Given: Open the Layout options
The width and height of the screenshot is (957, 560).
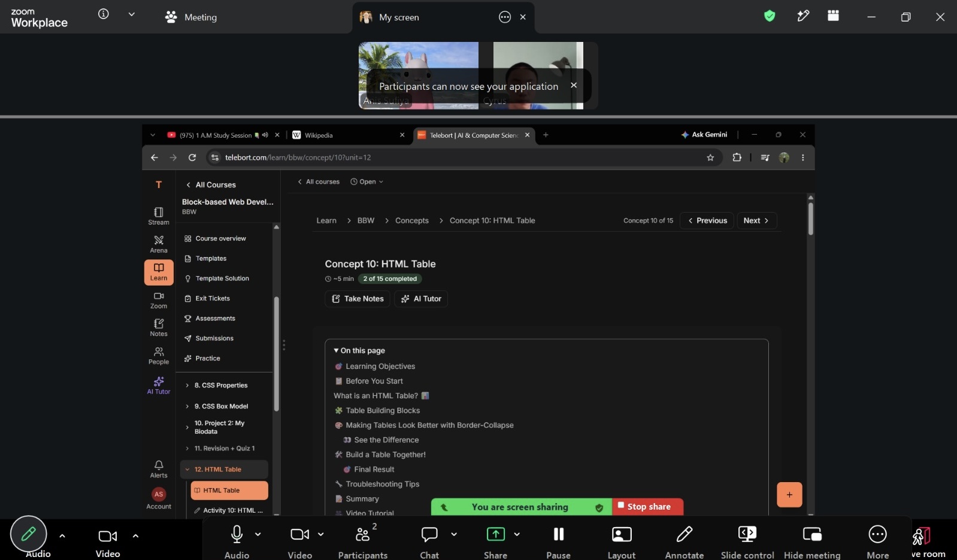Looking at the screenshot, I should pyautogui.click(x=622, y=541).
